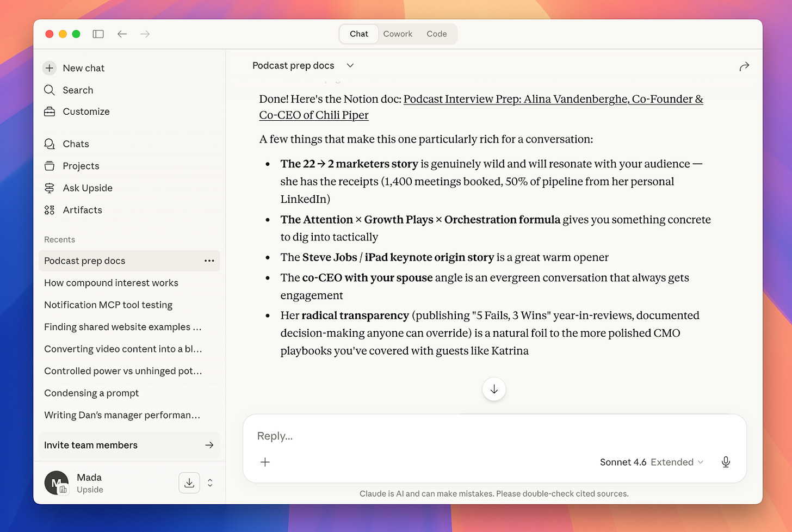This screenshot has height=532, width=792.
Task: Click the download app icon
Action: 189,483
